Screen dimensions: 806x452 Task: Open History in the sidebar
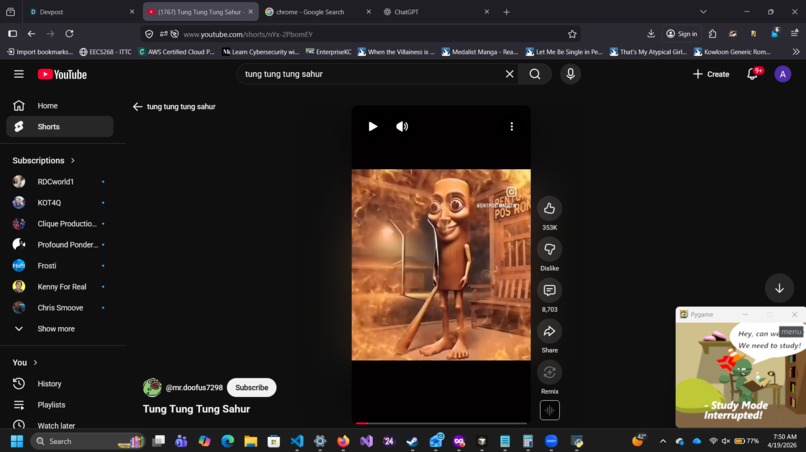[60, 384]
